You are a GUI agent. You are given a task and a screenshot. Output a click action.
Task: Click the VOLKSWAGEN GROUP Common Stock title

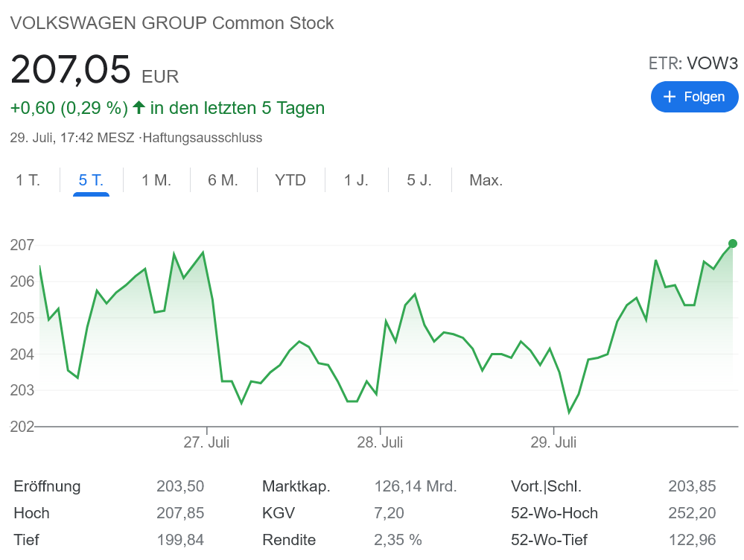click(172, 23)
